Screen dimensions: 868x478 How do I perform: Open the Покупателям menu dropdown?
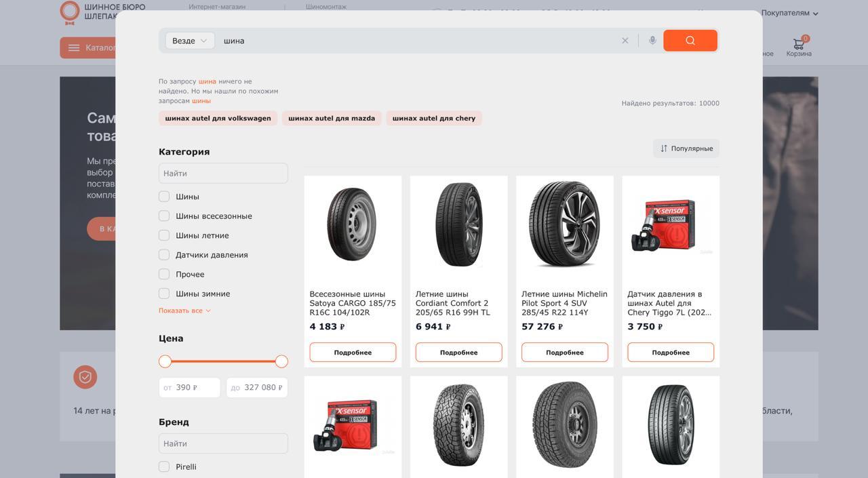[789, 13]
